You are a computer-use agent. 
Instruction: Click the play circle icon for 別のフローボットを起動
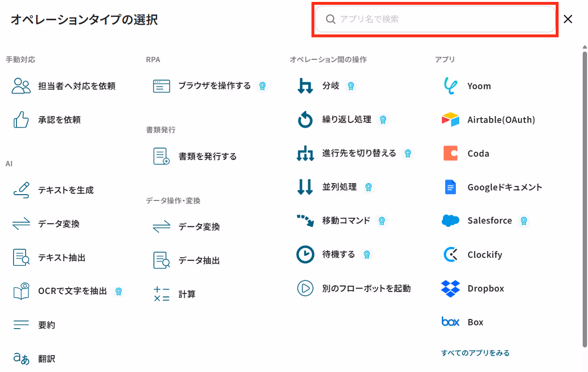click(x=305, y=288)
